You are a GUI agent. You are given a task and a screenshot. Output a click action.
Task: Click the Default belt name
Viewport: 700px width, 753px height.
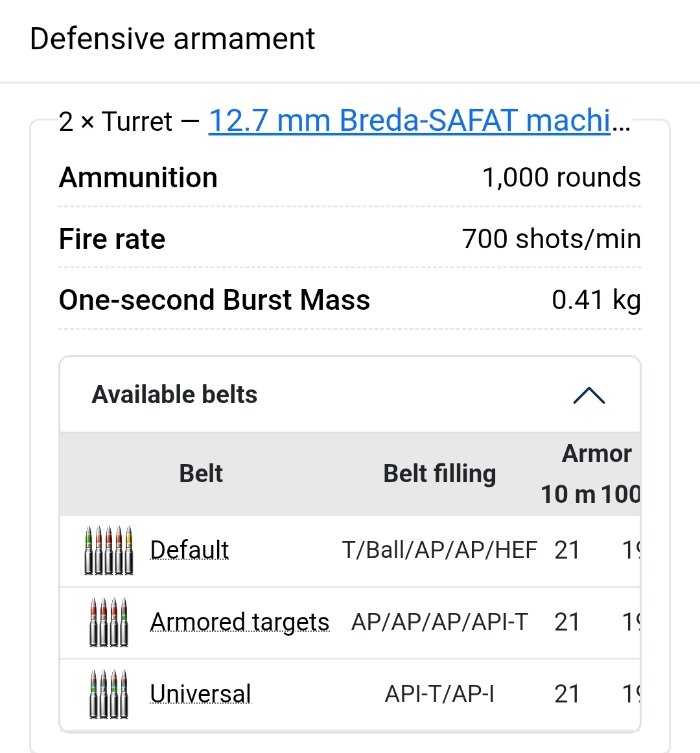tap(189, 550)
